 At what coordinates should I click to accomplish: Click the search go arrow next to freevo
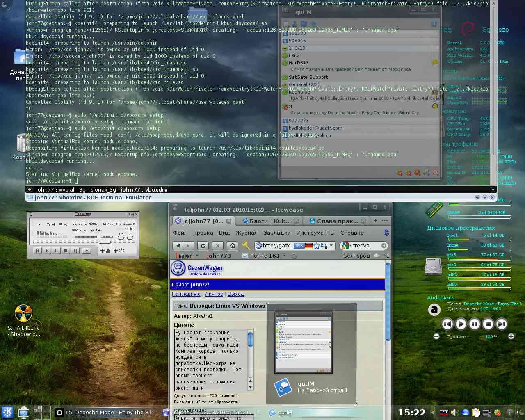point(384,246)
